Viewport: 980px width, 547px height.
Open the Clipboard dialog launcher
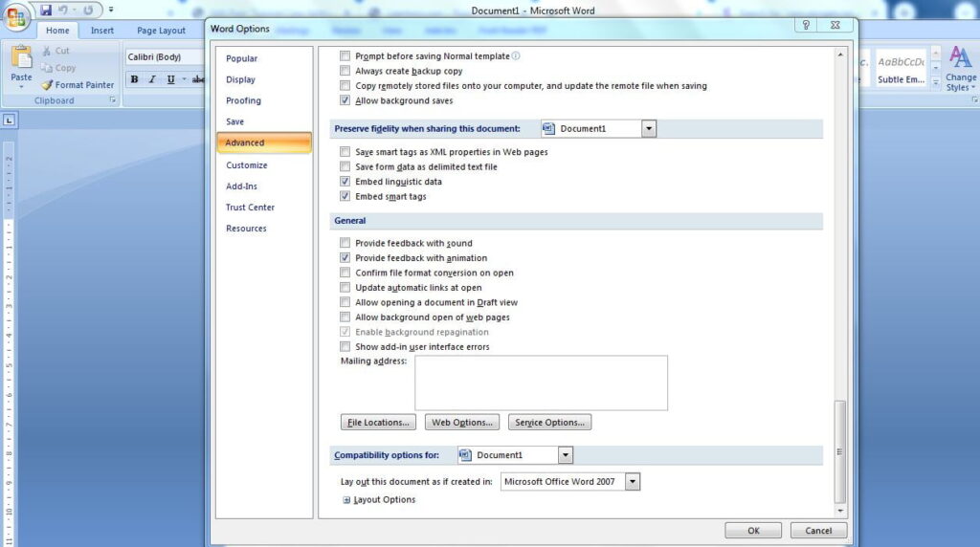pos(113,99)
